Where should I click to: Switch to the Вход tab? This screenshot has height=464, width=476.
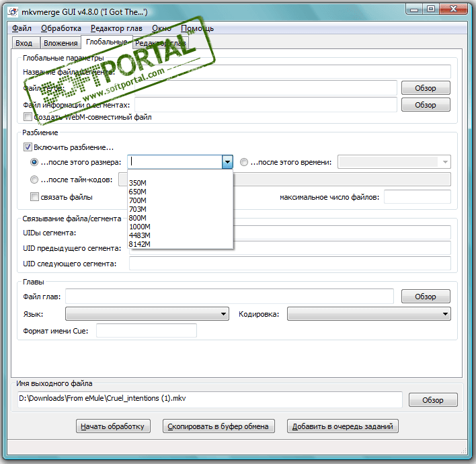[26, 43]
